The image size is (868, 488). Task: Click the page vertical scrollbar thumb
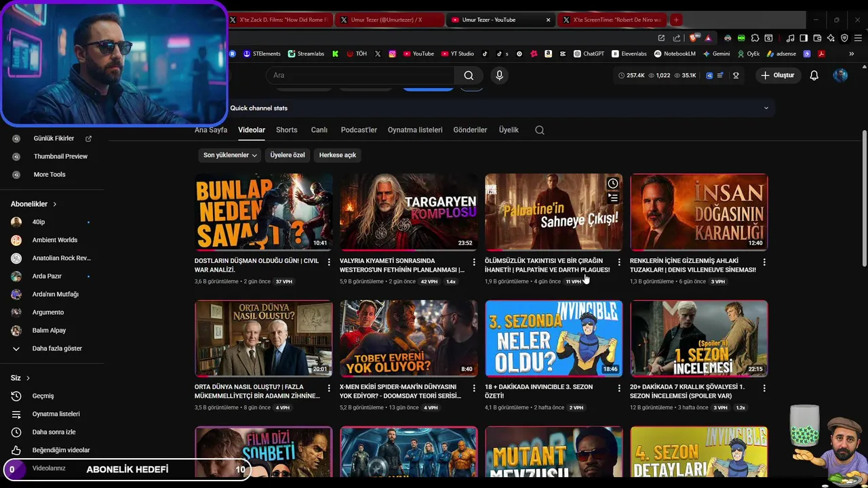[864, 198]
